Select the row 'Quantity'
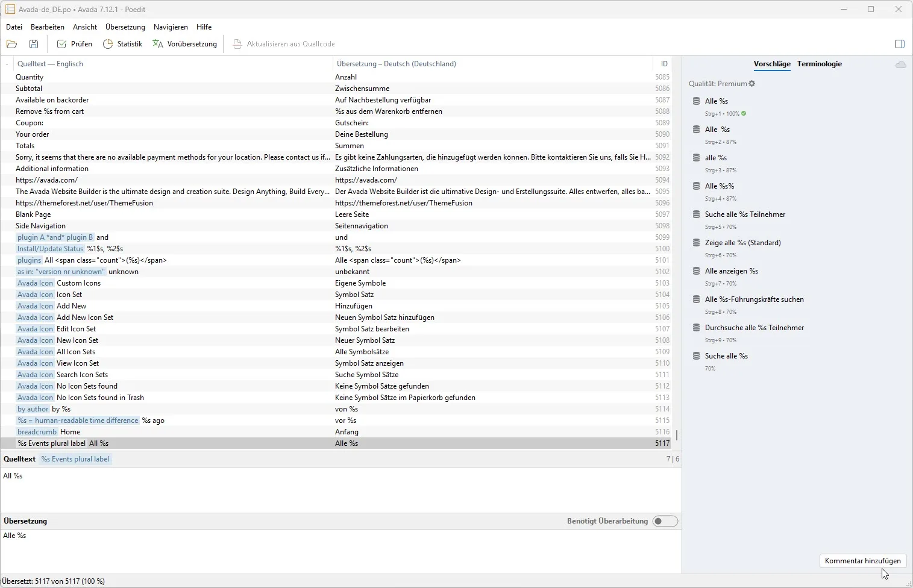 (x=337, y=77)
